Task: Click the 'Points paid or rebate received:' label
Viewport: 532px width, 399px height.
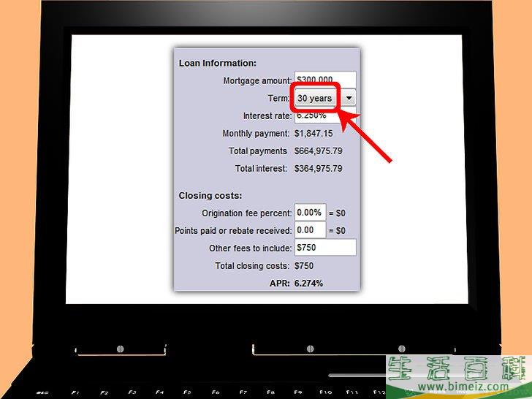Action: coord(233,231)
